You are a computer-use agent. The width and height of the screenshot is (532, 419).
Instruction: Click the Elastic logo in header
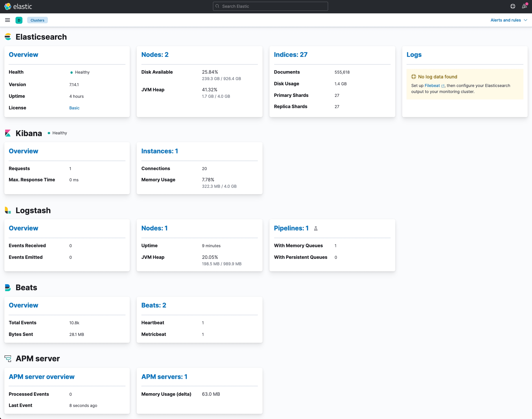(18, 6)
